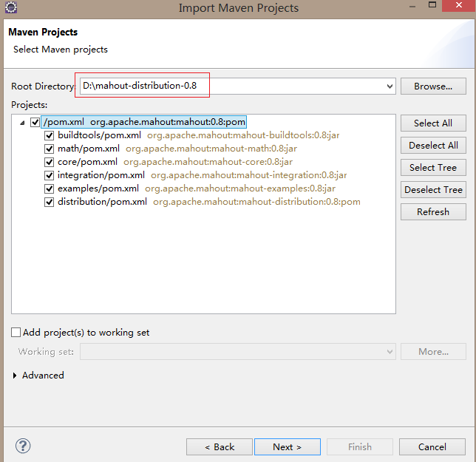Minimize the Import Maven Projects window
The image size is (476, 462).
point(412,6)
